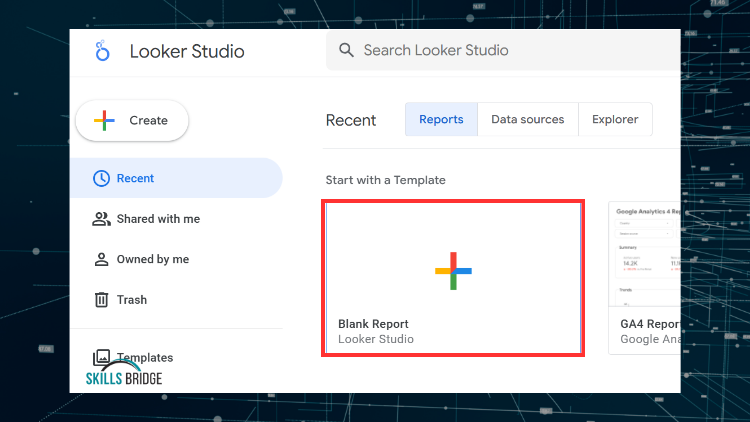Click the person icon for Owned by me
Image resolution: width=750 pixels, height=422 pixels.
pyautogui.click(x=101, y=259)
